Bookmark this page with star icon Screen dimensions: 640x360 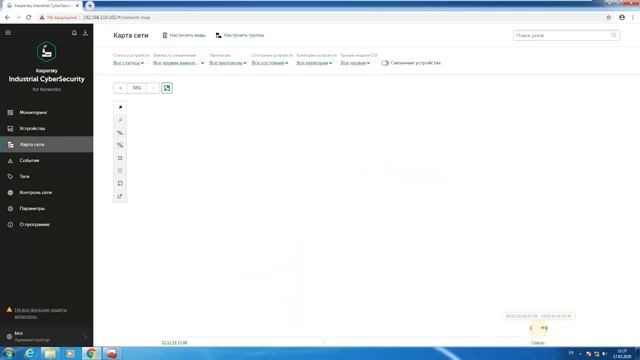pyautogui.click(x=609, y=18)
